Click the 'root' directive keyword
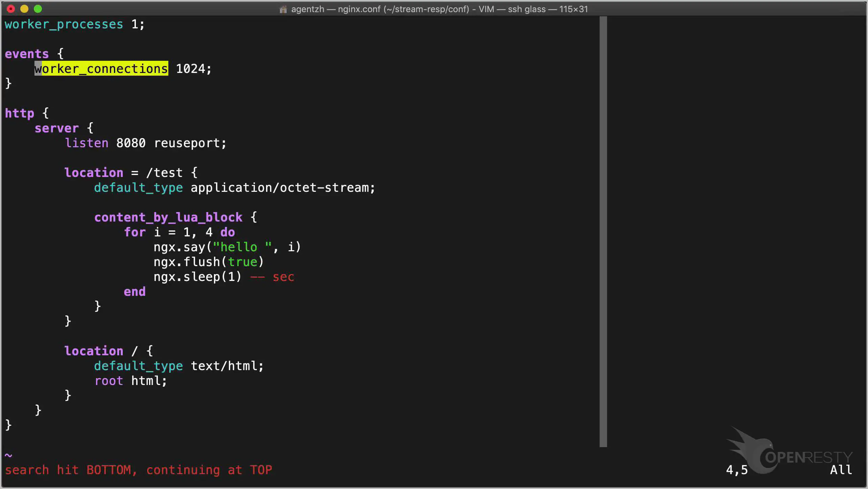This screenshot has width=868, height=489. pyautogui.click(x=108, y=381)
